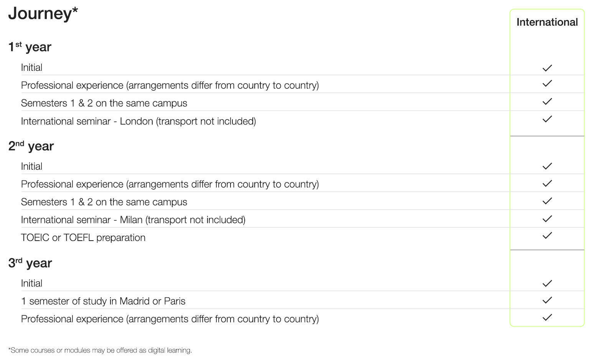Click checkmark for 2nd year Semesters 1 & 2
The image size is (596, 364).
click(x=547, y=201)
